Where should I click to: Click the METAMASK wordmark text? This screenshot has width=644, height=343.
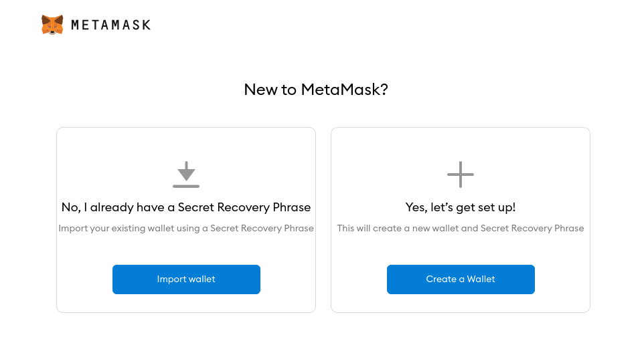pos(111,25)
